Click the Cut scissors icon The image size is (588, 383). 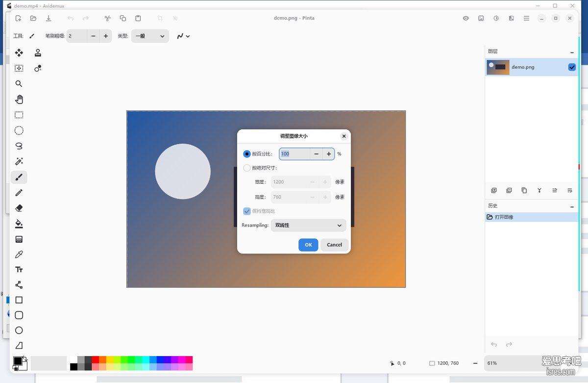[108, 18]
